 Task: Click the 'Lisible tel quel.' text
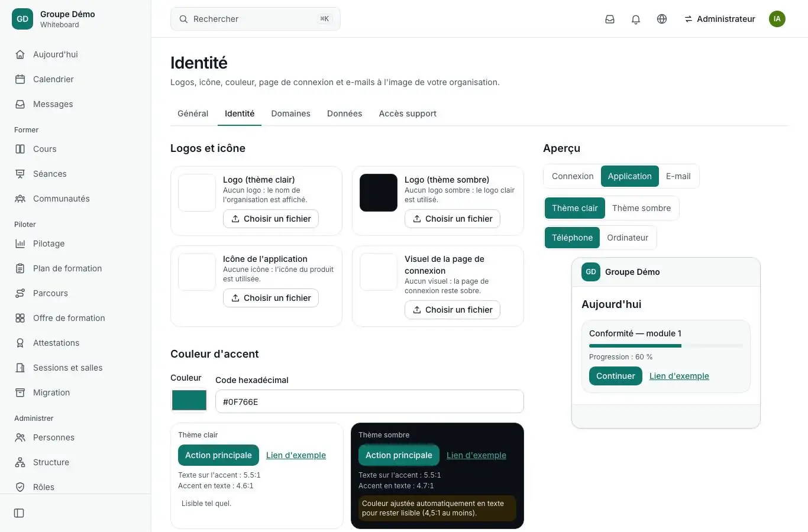tap(206, 504)
